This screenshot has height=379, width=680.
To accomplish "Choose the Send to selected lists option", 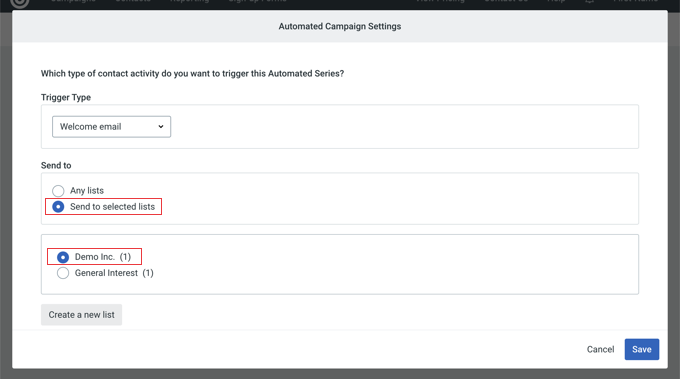I will tap(58, 207).
